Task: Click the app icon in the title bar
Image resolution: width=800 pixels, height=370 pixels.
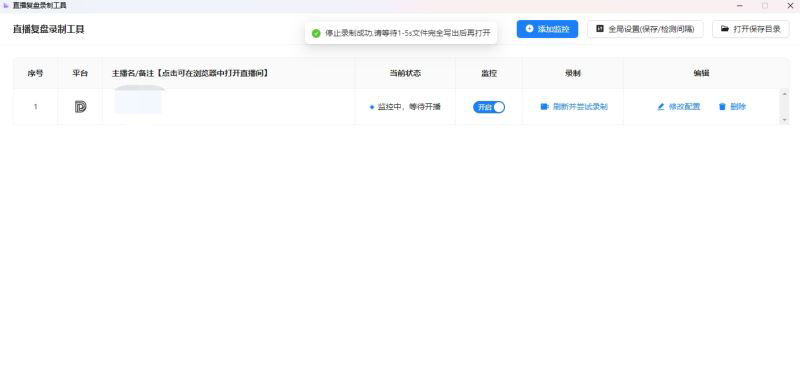Action: (6, 6)
